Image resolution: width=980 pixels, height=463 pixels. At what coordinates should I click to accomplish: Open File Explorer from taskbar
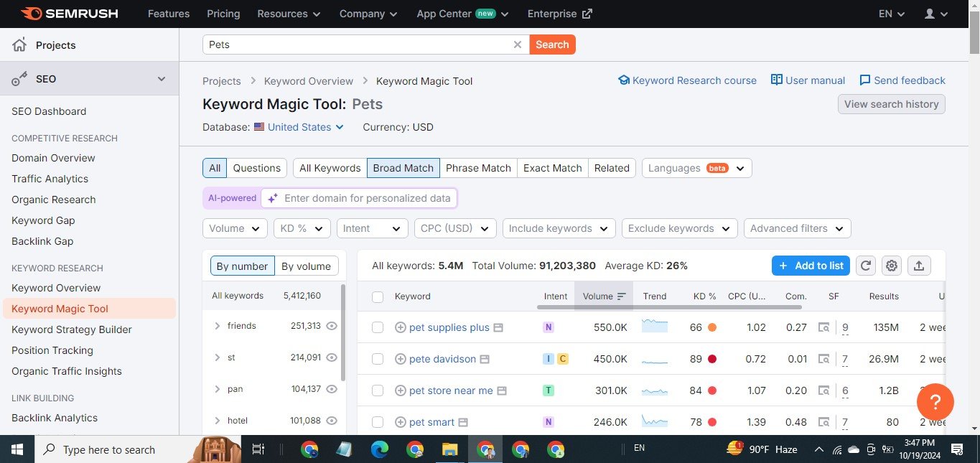click(449, 449)
